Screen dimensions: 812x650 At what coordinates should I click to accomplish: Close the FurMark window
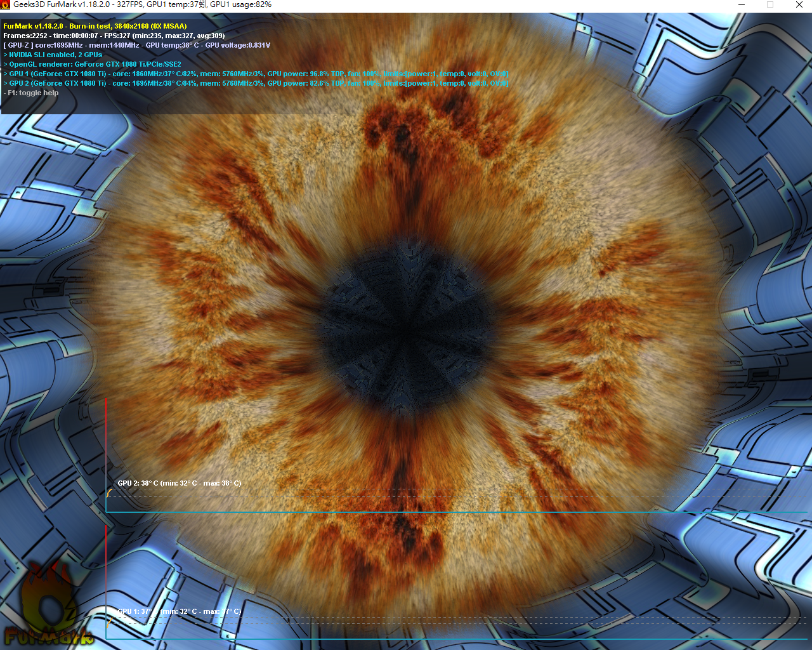pos(799,4)
